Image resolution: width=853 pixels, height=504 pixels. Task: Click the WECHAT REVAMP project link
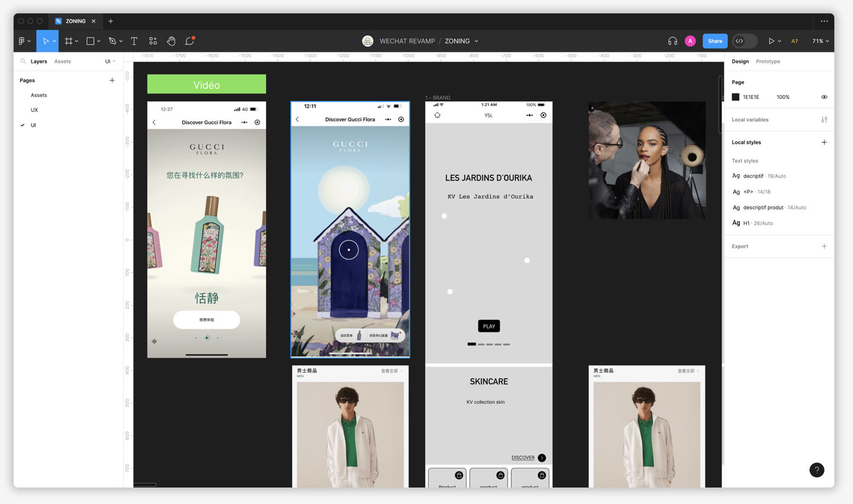[407, 41]
